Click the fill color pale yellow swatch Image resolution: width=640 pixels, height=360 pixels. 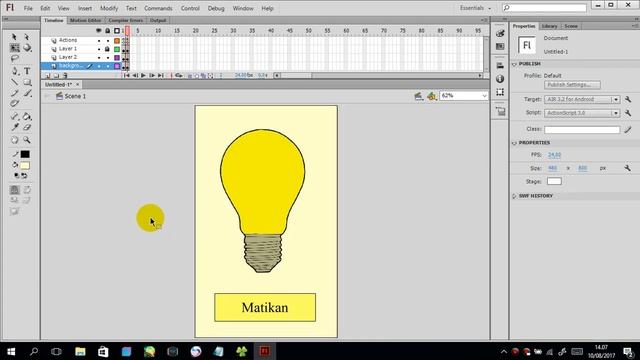[x=25, y=165]
